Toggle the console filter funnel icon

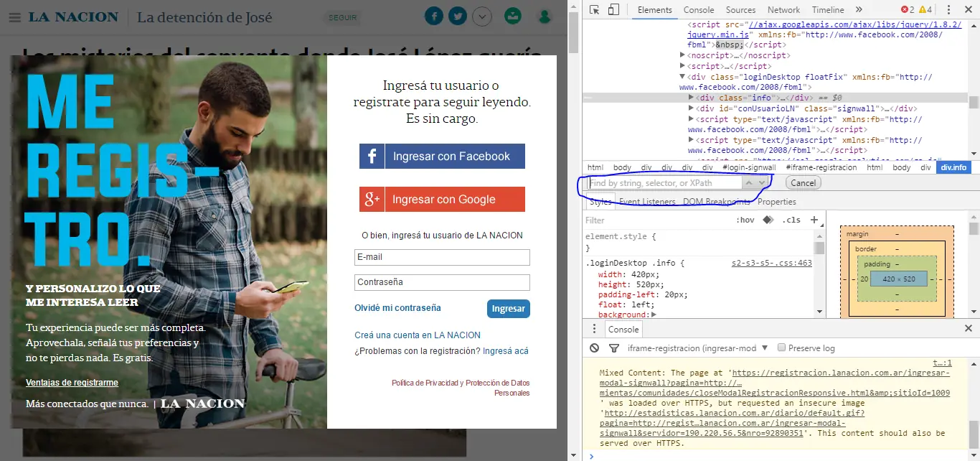614,348
